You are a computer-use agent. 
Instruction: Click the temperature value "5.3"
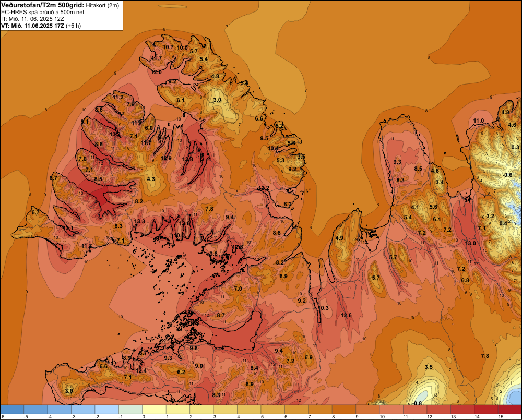[280, 160]
